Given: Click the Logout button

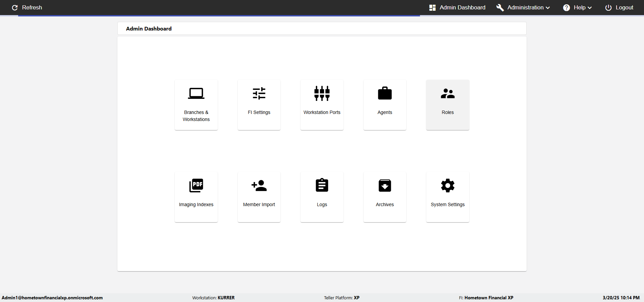Looking at the screenshot, I should coord(619,7).
